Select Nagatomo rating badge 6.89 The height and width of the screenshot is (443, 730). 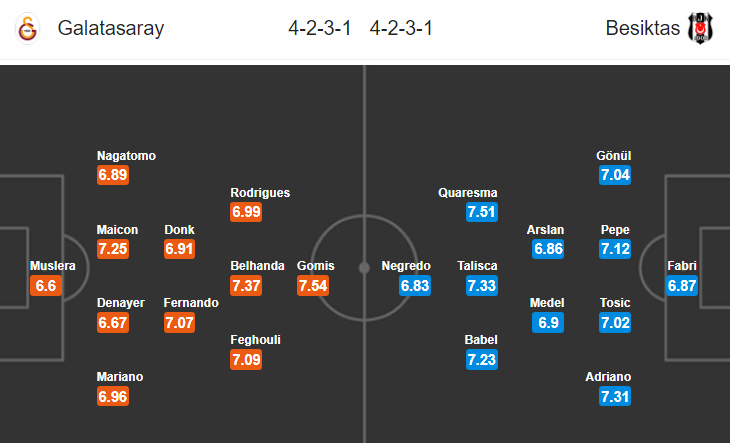tap(113, 175)
